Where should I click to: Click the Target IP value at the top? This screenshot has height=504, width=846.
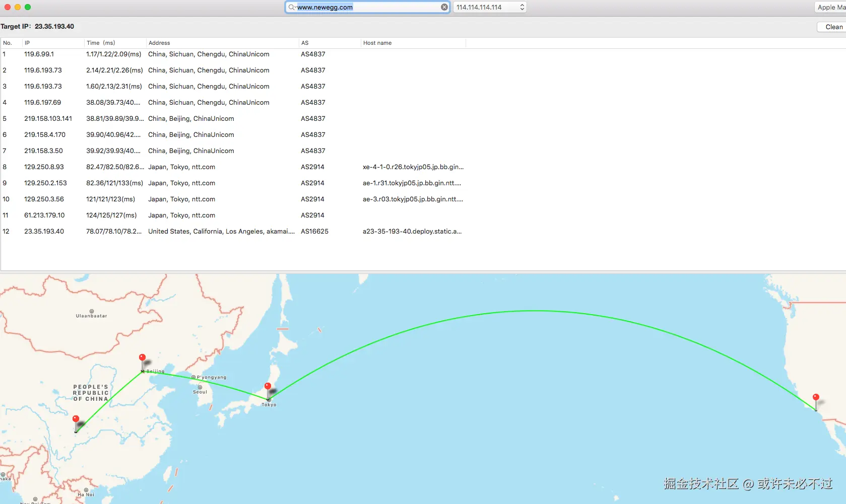[x=54, y=26]
